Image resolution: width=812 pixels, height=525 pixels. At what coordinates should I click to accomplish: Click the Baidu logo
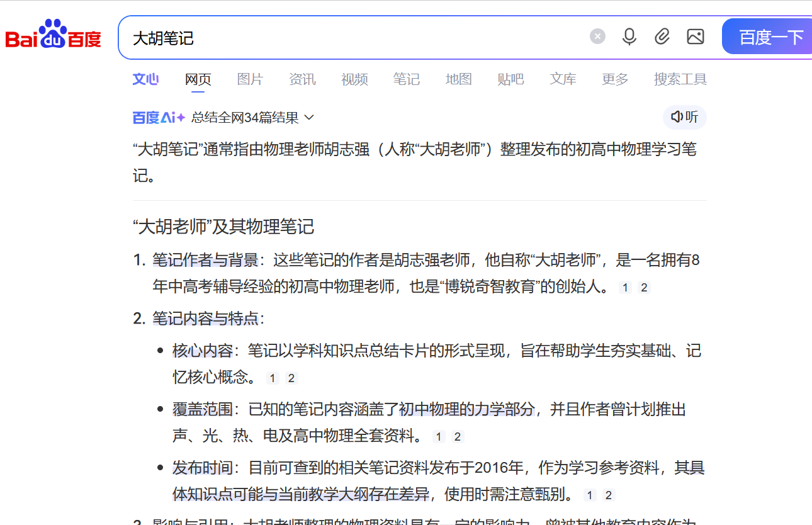coord(54,37)
